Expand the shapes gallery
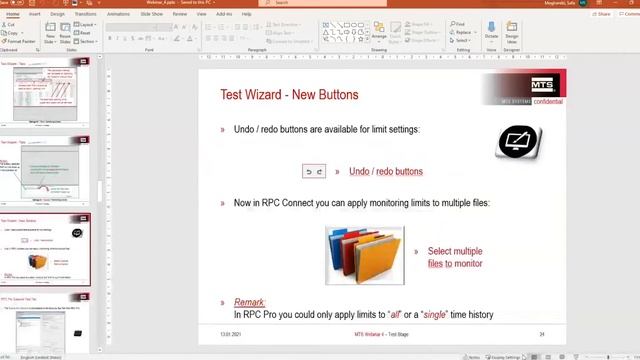This screenshot has width=640, height=360. 367,40
